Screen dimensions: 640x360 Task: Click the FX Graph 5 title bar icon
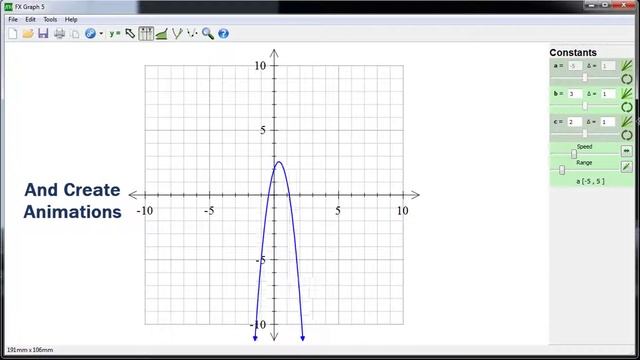point(8,7)
